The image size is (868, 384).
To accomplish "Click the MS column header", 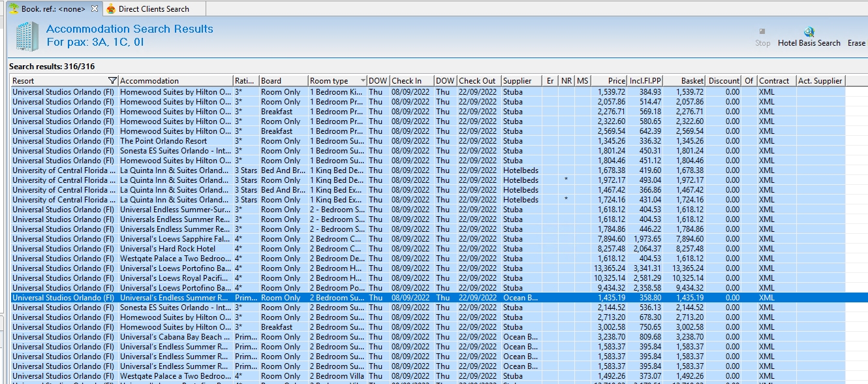I will (583, 81).
